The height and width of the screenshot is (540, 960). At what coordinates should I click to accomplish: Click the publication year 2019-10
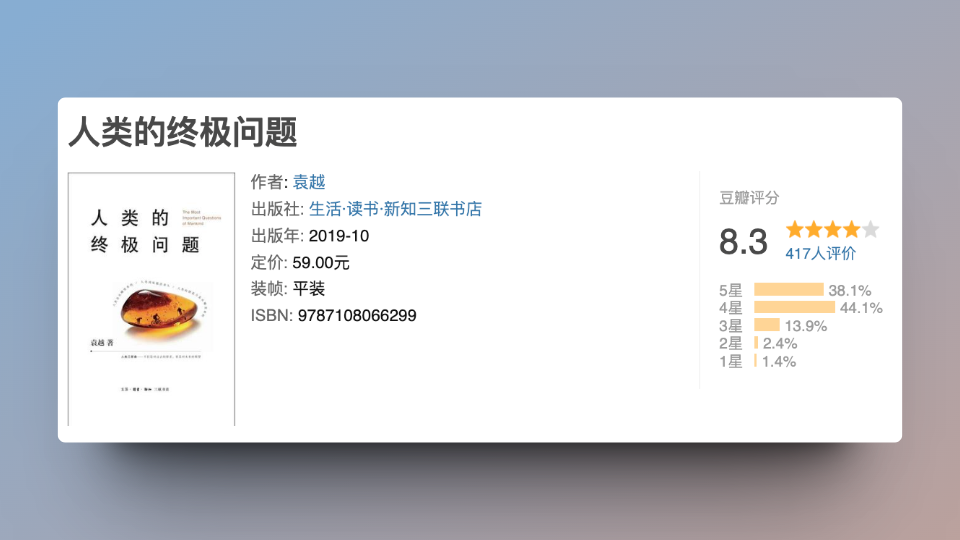(x=339, y=236)
